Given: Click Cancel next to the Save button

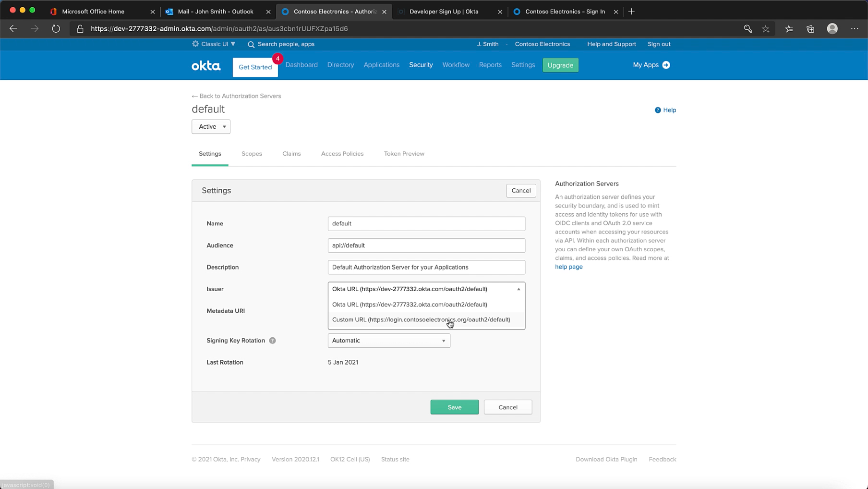Looking at the screenshot, I should point(507,407).
